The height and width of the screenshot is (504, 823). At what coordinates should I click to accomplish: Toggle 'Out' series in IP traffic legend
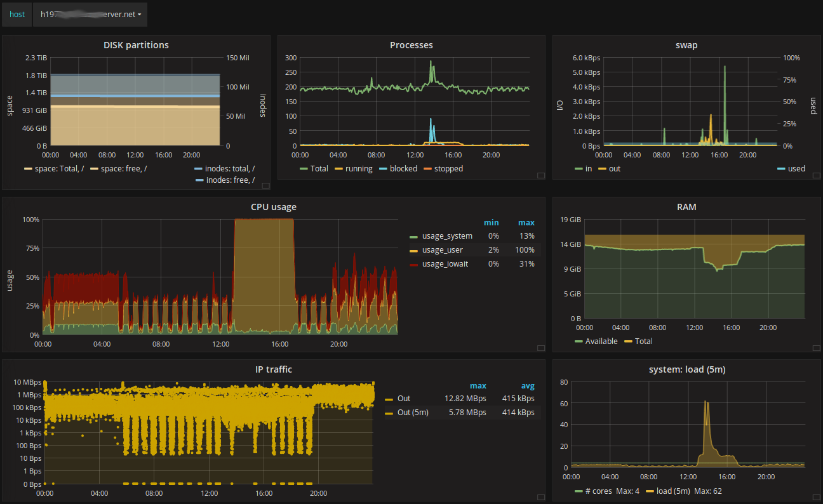(404, 399)
